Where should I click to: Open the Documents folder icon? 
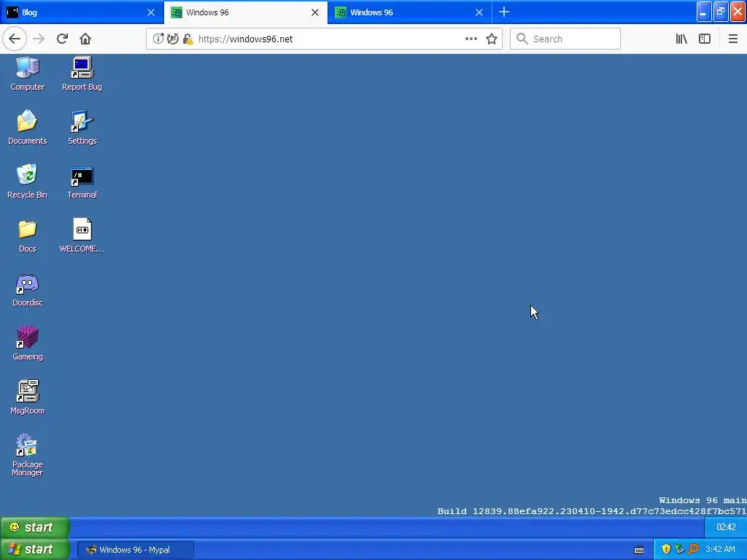27,127
